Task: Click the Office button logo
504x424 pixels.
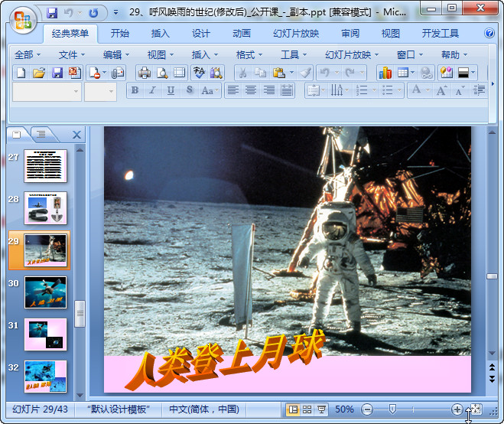Action: tap(22, 21)
